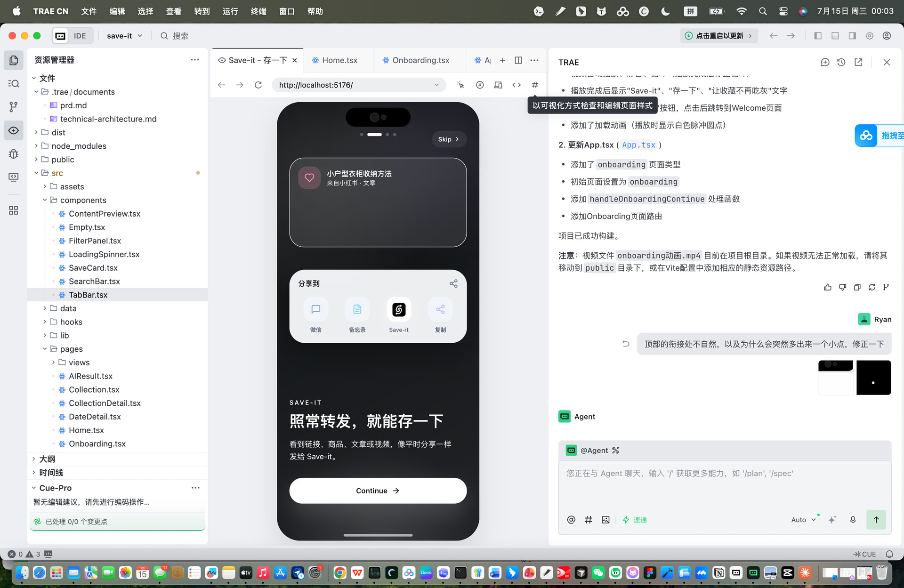Image resolution: width=904 pixels, height=588 pixels.
Task: Open the Auto model dropdown
Action: pyautogui.click(x=803, y=520)
